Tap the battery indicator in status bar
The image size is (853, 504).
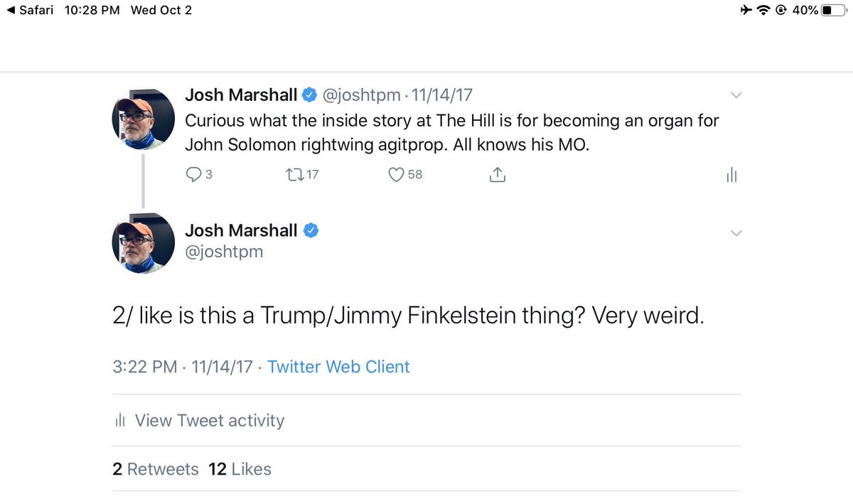tap(832, 11)
